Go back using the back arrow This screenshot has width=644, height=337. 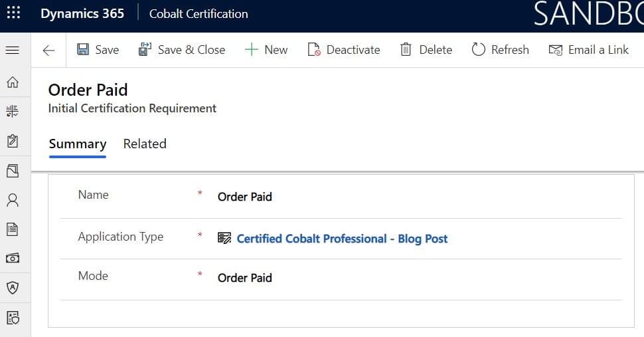[48, 51]
